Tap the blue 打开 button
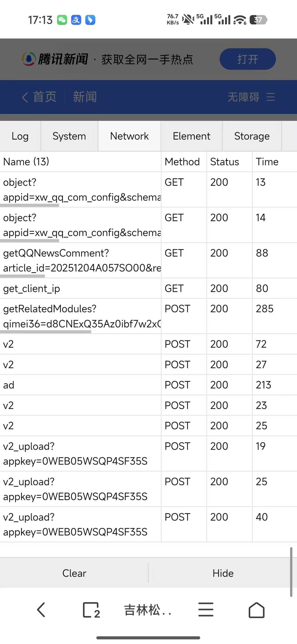297x644 pixels. click(x=248, y=59)
